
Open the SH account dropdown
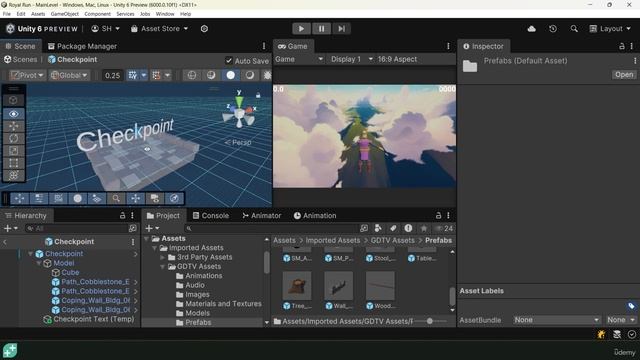pos(105,29)
